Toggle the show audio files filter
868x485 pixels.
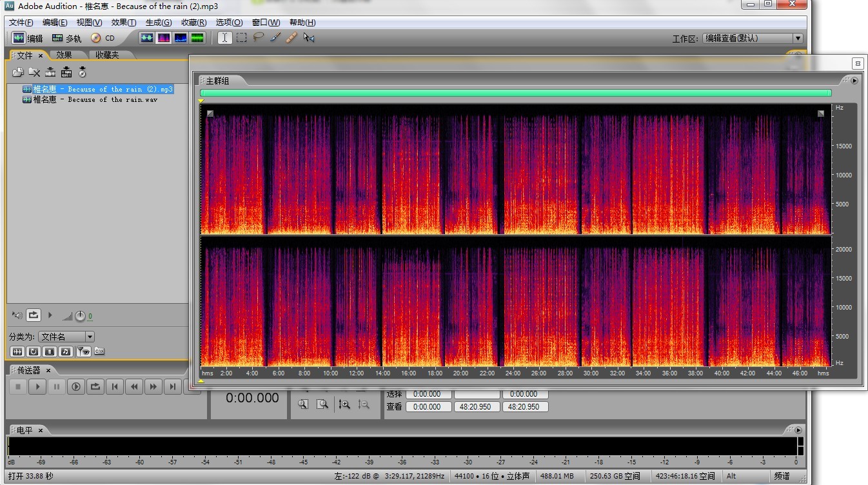(x=17, y=351)
